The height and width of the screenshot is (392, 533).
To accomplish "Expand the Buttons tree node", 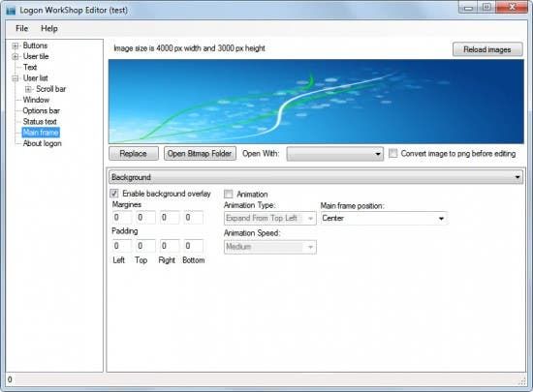I will (x=16, y=45).
